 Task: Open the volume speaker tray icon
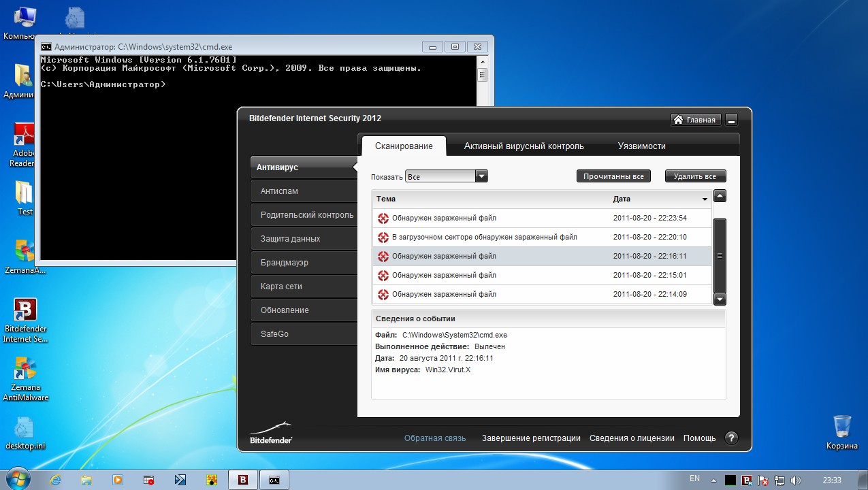(794, 480)
